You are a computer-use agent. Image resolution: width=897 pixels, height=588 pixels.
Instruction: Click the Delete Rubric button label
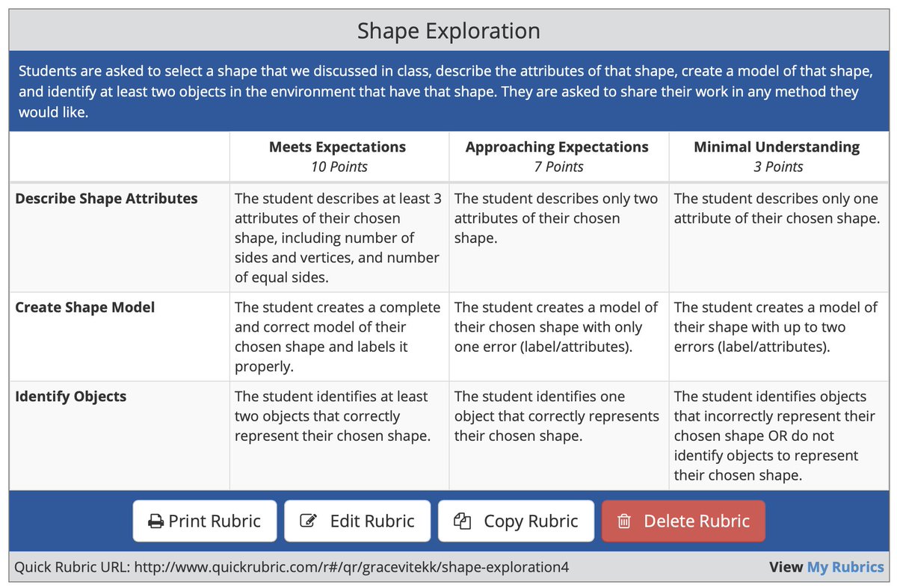pyautogui.click(x=697, y=522)
